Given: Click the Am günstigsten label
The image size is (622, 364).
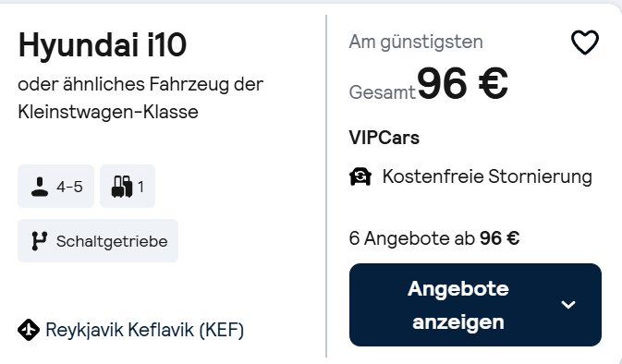Looking at the screenshot, I should tap(416, 42).
